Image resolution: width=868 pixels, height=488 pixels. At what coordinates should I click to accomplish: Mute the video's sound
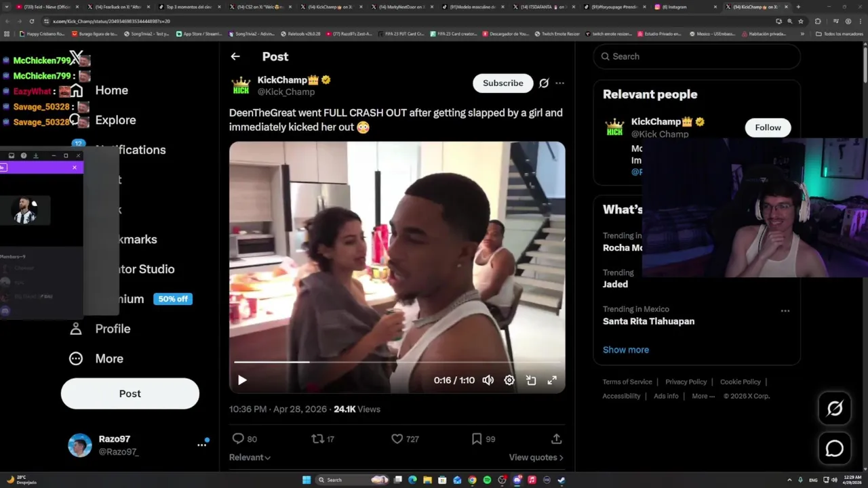point(488,380)
